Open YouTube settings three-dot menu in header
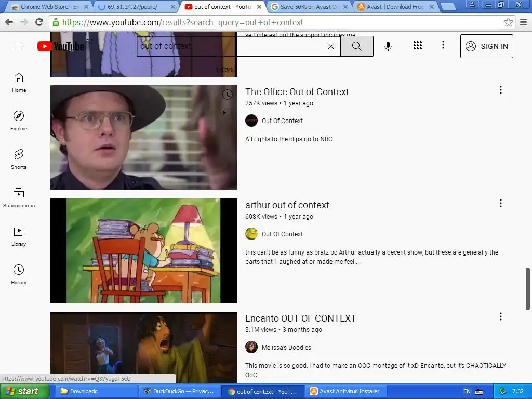Image resolution: width=532 pixels, height=399 pixels. (x=443, y=45)
